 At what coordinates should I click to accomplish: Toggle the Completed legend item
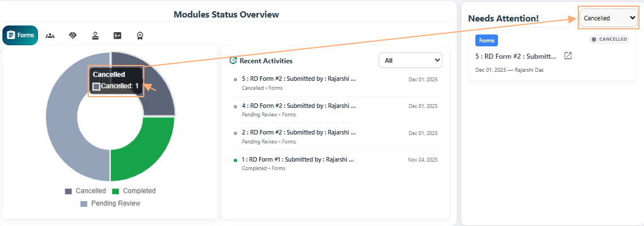(x=134, y=191)
